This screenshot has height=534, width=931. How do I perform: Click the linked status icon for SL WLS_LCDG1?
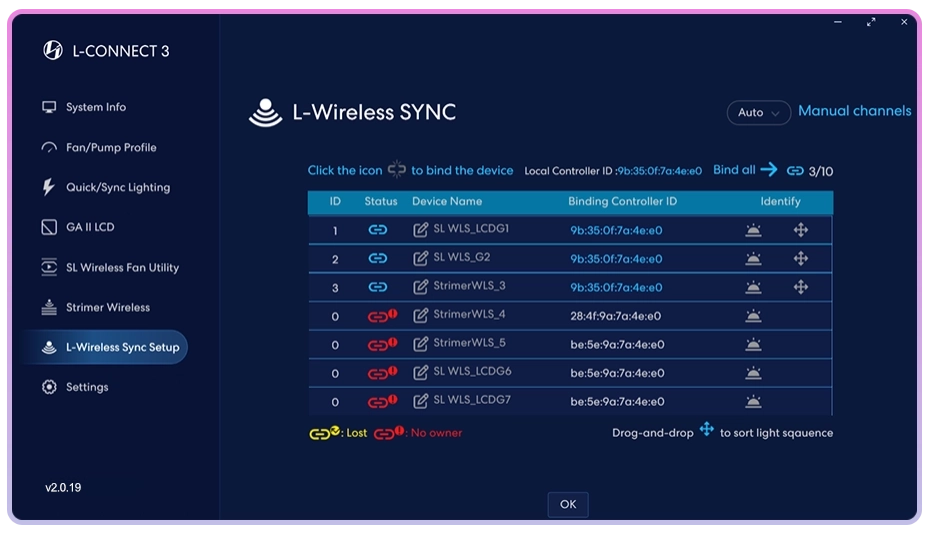(x=378, y=230)
